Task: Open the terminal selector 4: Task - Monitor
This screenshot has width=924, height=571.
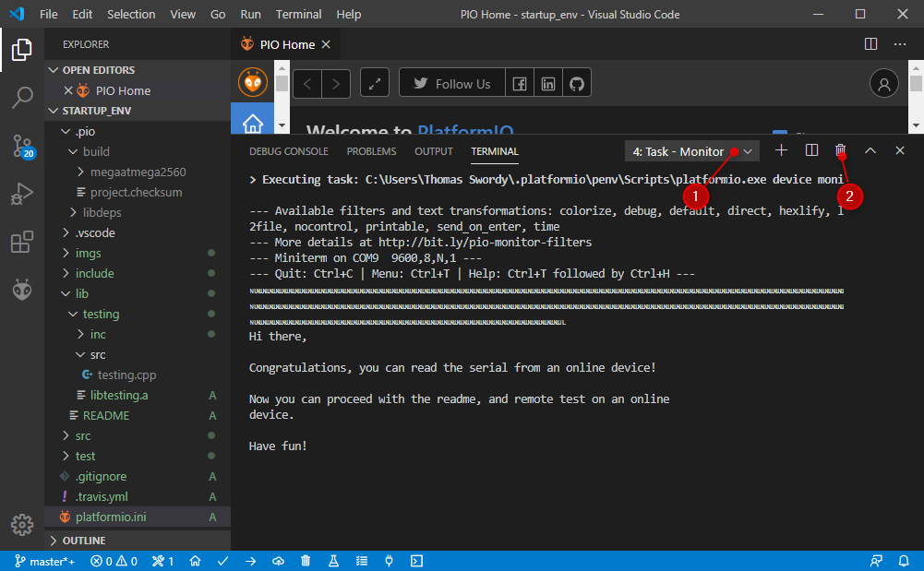Action: click(691, 152)
